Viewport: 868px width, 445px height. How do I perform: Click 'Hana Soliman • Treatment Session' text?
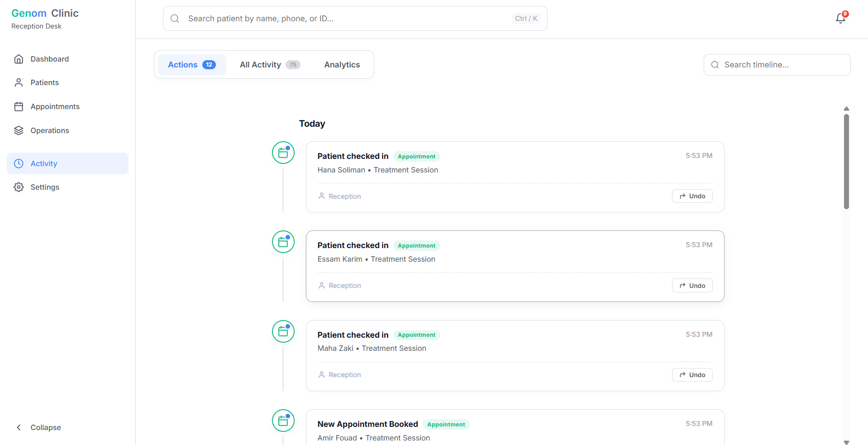[378, 170]
